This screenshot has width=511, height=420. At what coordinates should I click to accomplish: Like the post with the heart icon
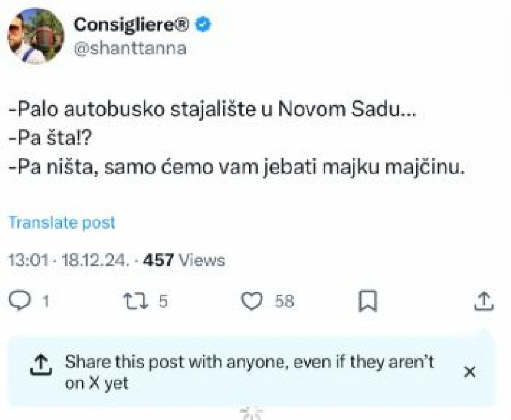252,301
